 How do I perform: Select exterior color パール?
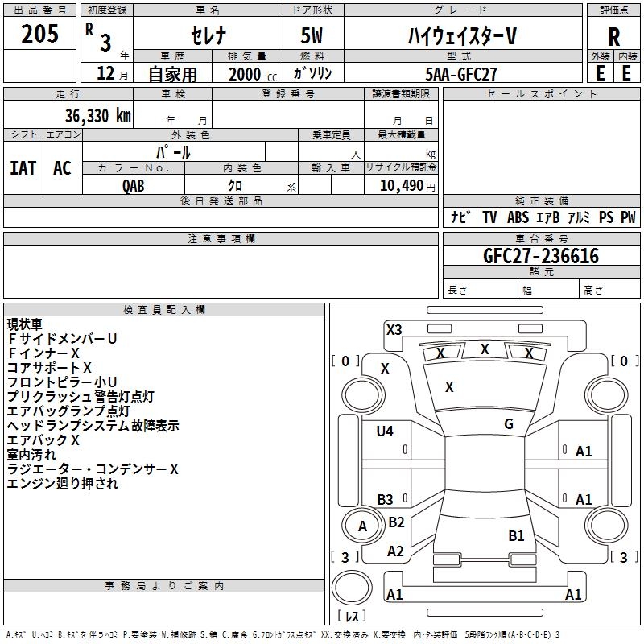[173, 152]
